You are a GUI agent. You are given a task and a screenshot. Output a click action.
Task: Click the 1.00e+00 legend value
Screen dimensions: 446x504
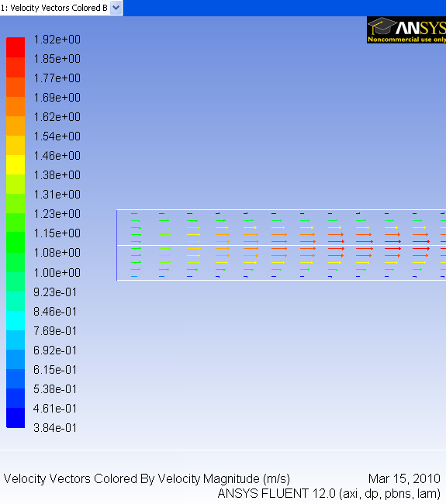[x=57, y=273]
